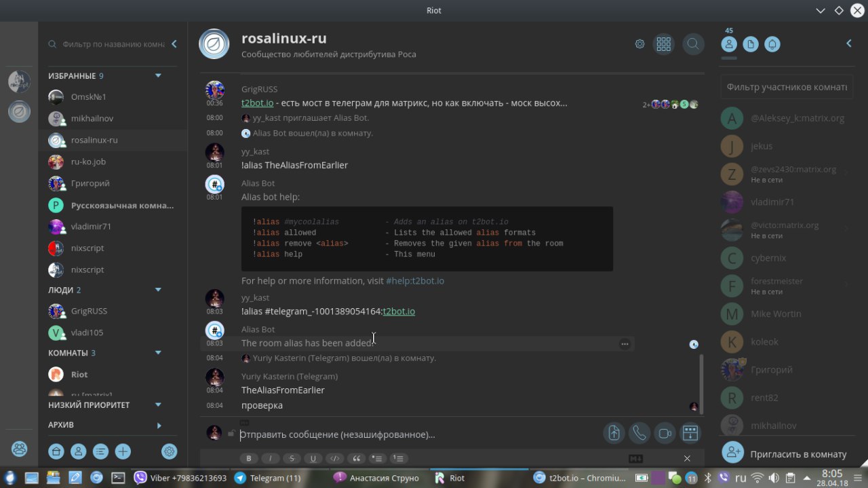This screenshot has width=868, height=488.
Task: Select member @Aleksey_k:matrix.org
Action: point(787,118)
